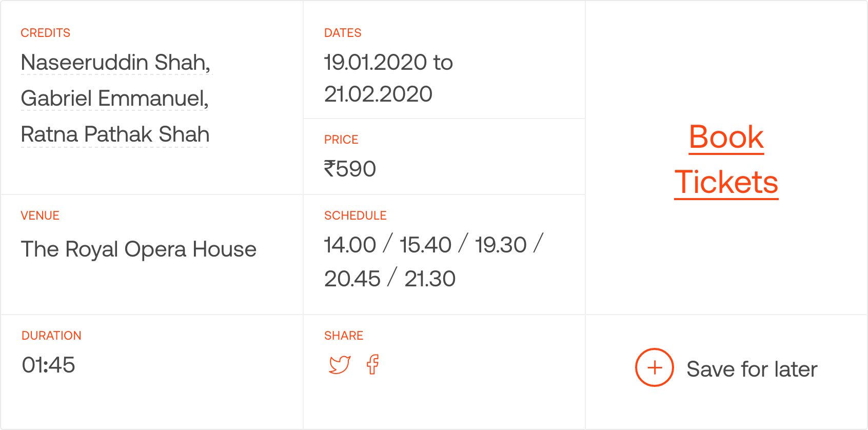The width and height of the screenshot is (868, 430).
Task: Click The Royal Opera House venue text
Action: coord(139,249)
